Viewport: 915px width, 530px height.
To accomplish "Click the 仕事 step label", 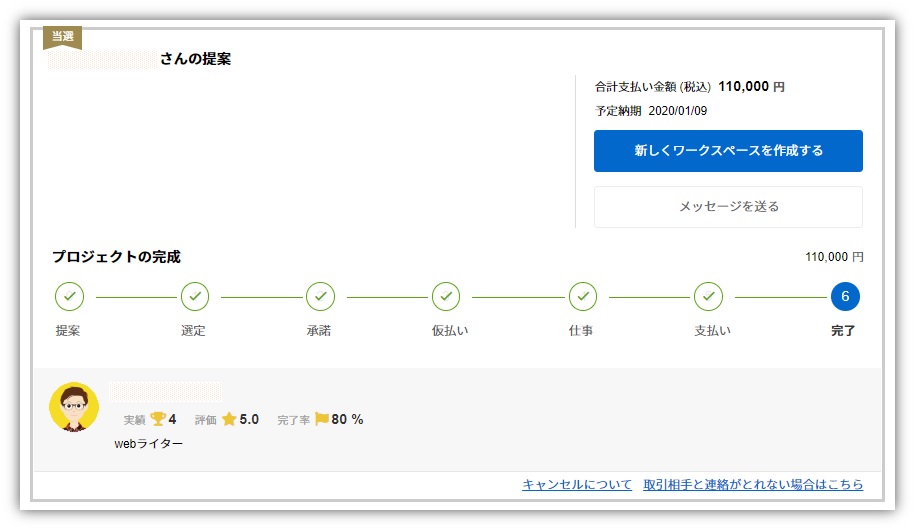I will pyautogui.click(x=581, y=331).
